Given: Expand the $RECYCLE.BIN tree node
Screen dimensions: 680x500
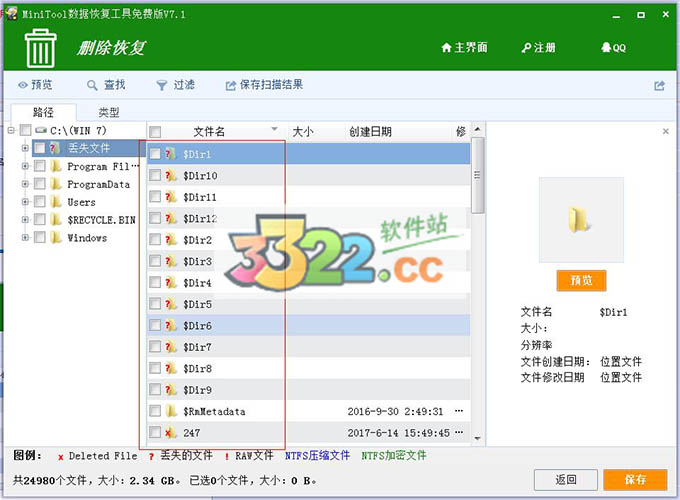Looking at the screenshot, I should point(25,220).
